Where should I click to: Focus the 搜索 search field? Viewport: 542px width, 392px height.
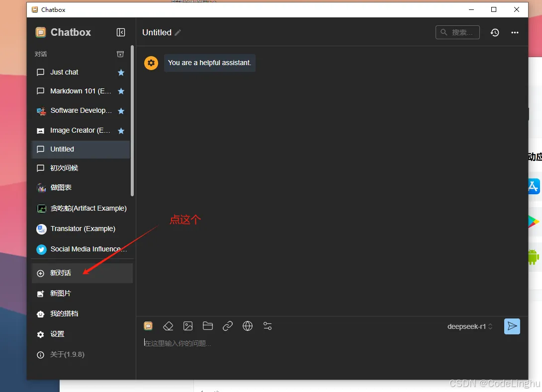pyautogui.click(x=457, y=32)
